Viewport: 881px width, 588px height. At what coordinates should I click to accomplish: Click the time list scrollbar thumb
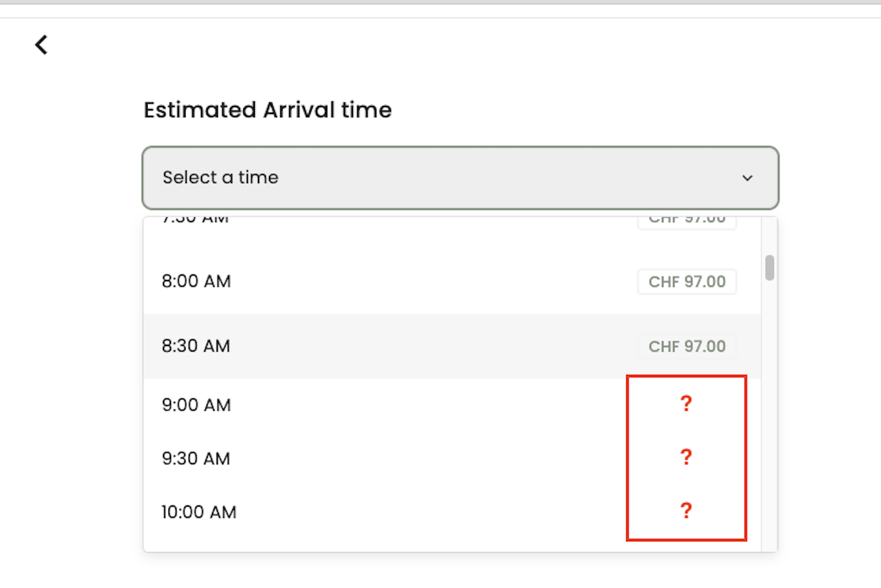click(769, 268)
